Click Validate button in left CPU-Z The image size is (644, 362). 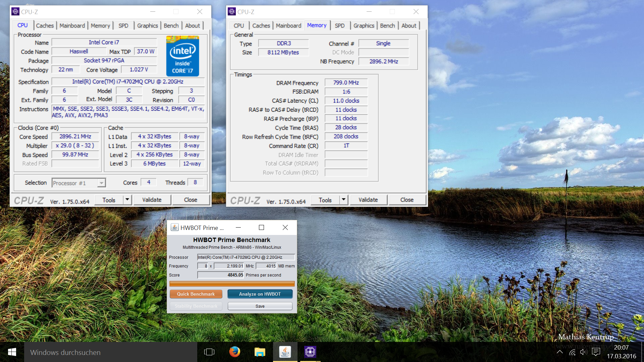pos(152,200)
